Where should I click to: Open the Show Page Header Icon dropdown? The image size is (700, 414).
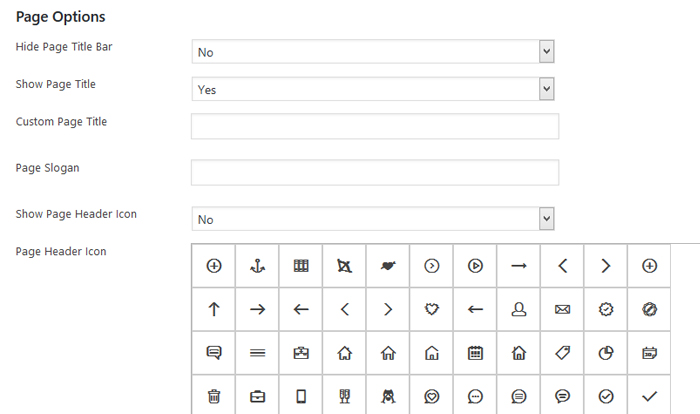point(372,219)
